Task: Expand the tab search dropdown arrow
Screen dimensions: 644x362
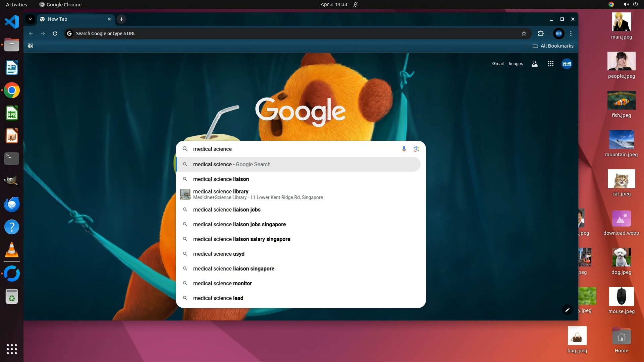Action: point(30,19)
